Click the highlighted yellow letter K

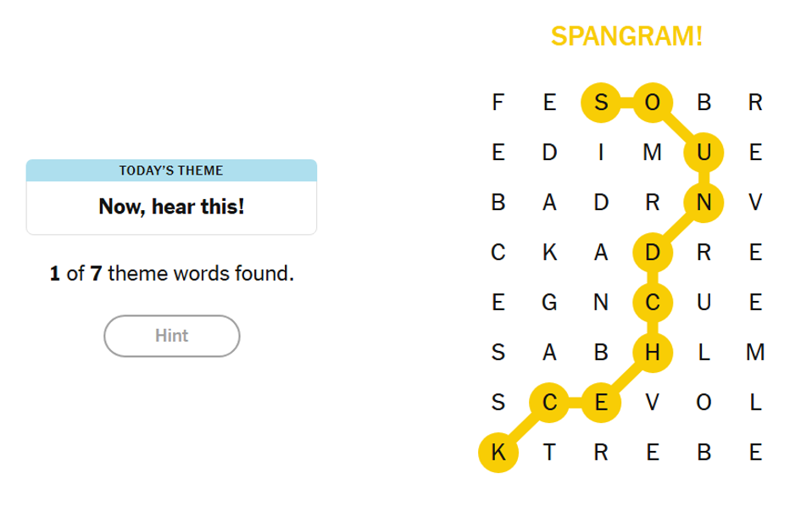click(x=498, y=453)
